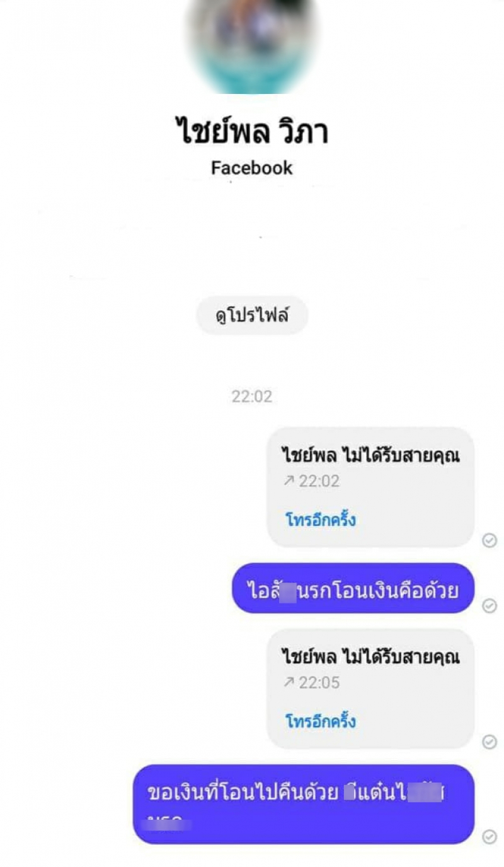Select the 22:02 centered conversation timestamp
The image size is (504, 867).
click(x=252, y=397)
